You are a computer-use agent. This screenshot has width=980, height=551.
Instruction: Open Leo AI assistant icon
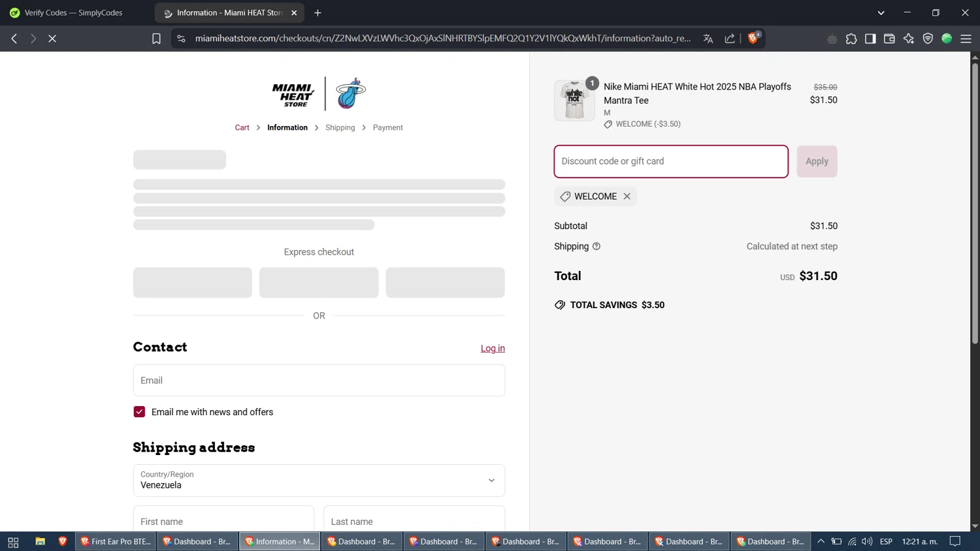[909, 39]
